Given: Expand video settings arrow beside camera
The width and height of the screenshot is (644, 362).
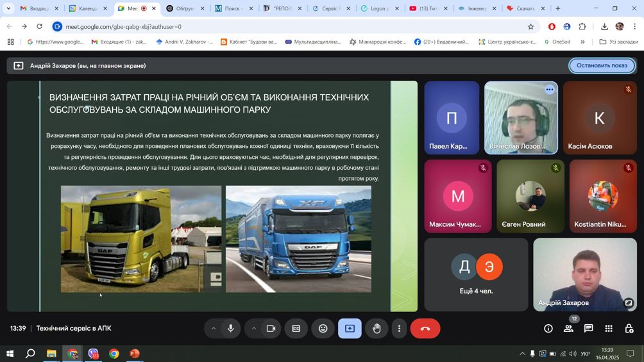Looking at the screenshot, I should (254, 329).
